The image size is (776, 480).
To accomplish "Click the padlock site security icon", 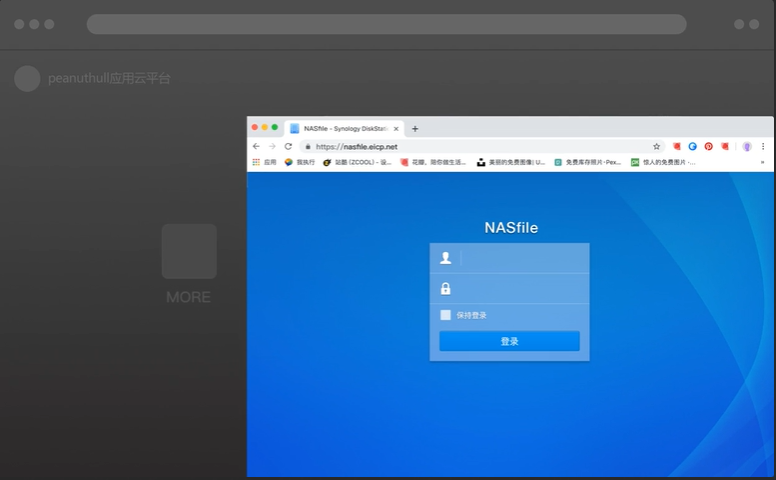I will click(x=307, y=146).
